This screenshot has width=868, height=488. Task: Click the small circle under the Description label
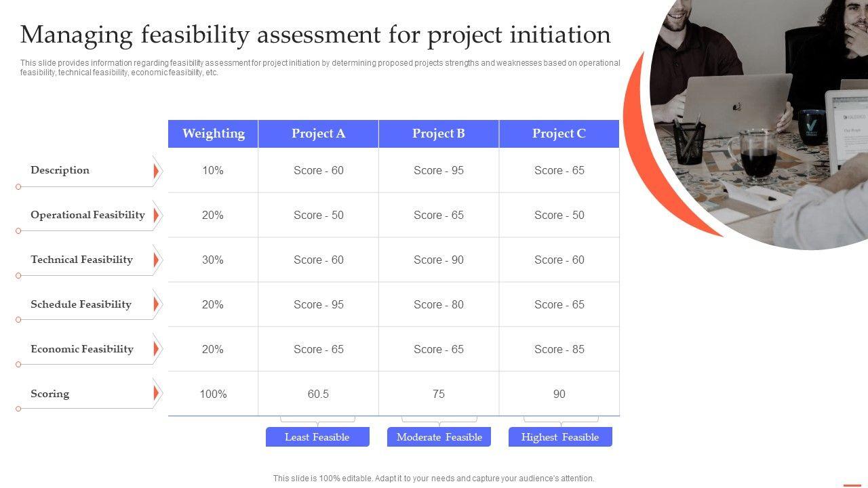[18, 186]
